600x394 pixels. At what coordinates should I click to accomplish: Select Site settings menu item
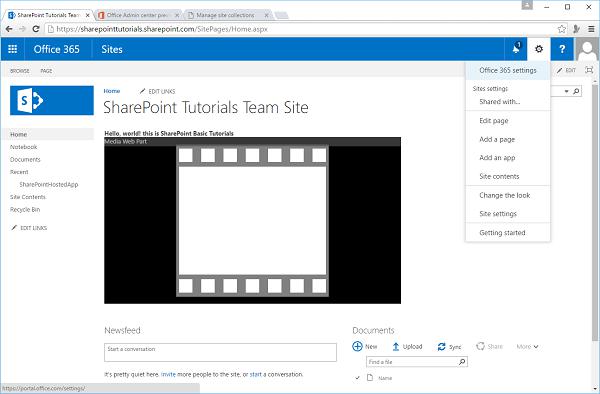click(x=508, y=214)
